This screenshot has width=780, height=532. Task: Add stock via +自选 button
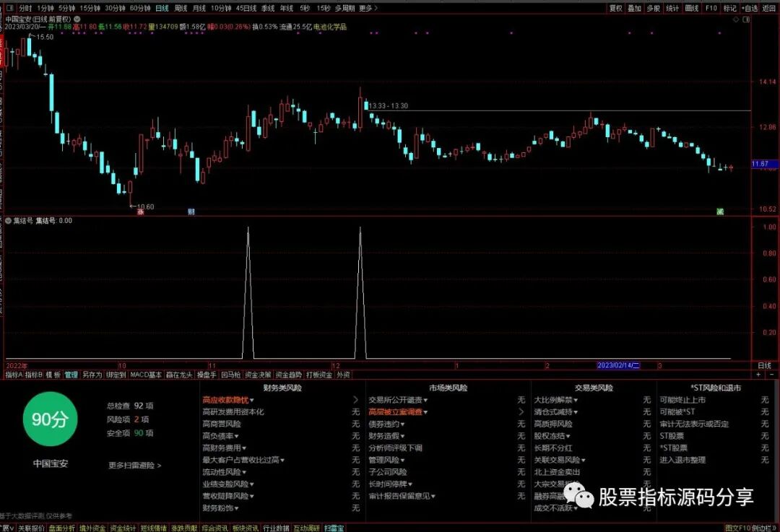pyautogui.click(x=750, y=9)
